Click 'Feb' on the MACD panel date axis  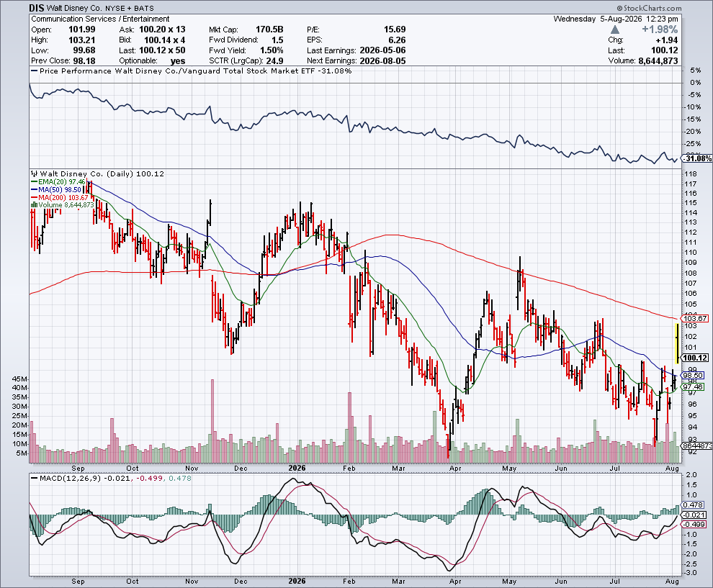click(x=349, y=582)
